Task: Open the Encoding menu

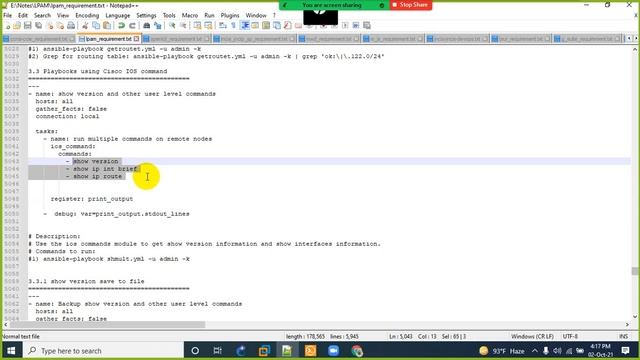Action: tap(87, 16)
